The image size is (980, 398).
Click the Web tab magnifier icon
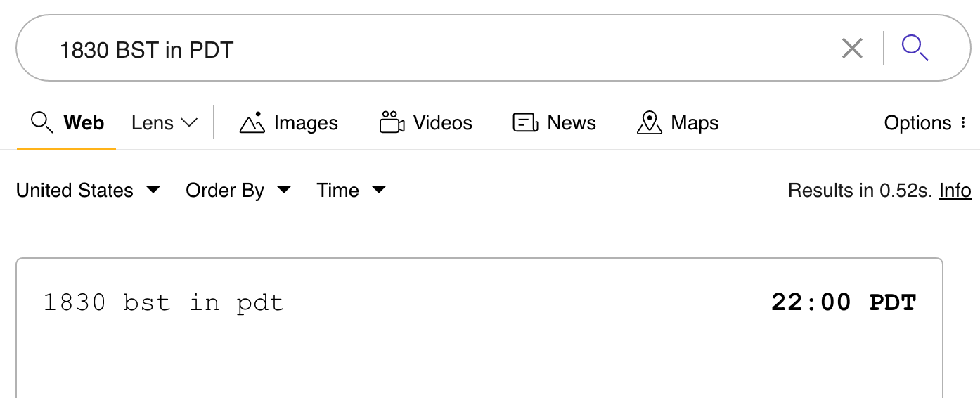pyautogui.click(x=41, y=123)
